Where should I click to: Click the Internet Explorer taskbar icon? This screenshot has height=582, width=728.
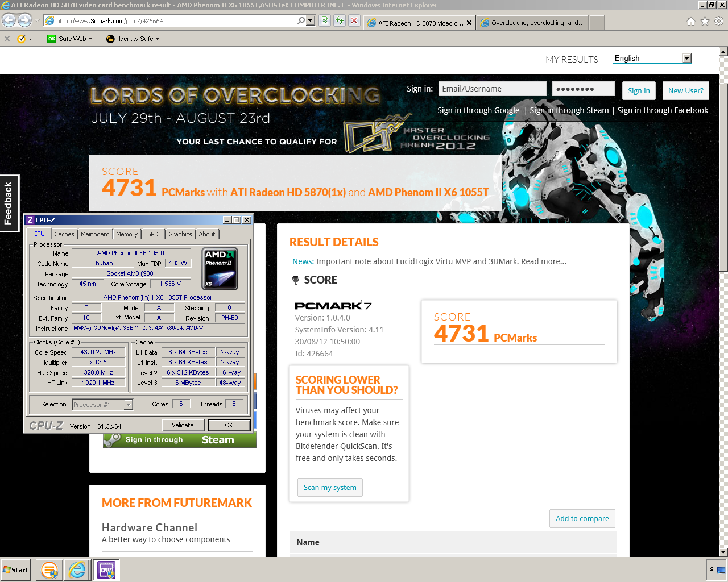pos(77,569)
